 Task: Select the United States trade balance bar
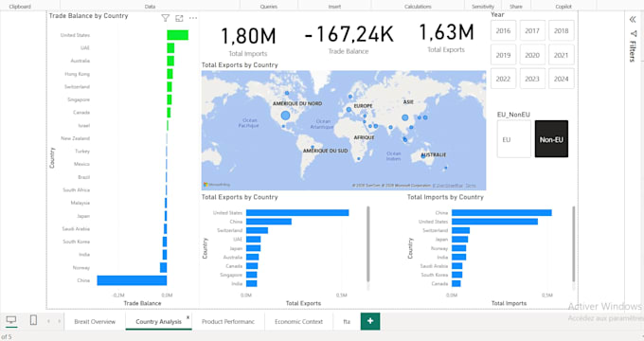pyautogui.click(x=177, y=35)
